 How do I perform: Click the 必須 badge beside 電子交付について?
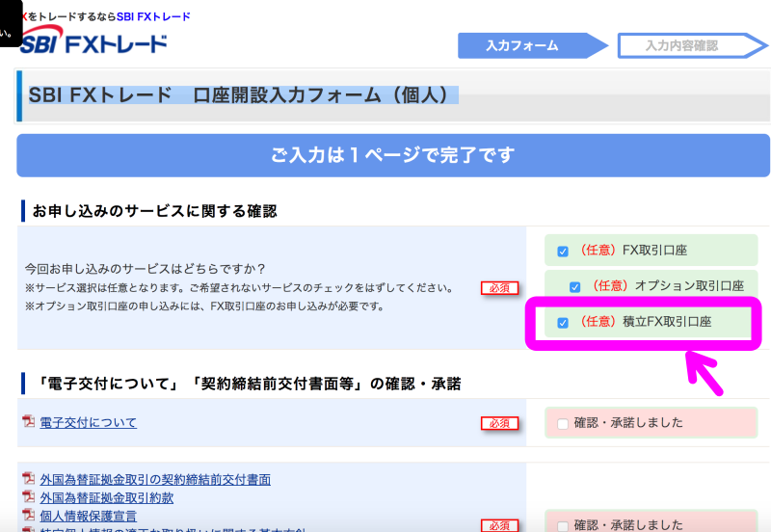pyautogui.click(x=499, y=423)
